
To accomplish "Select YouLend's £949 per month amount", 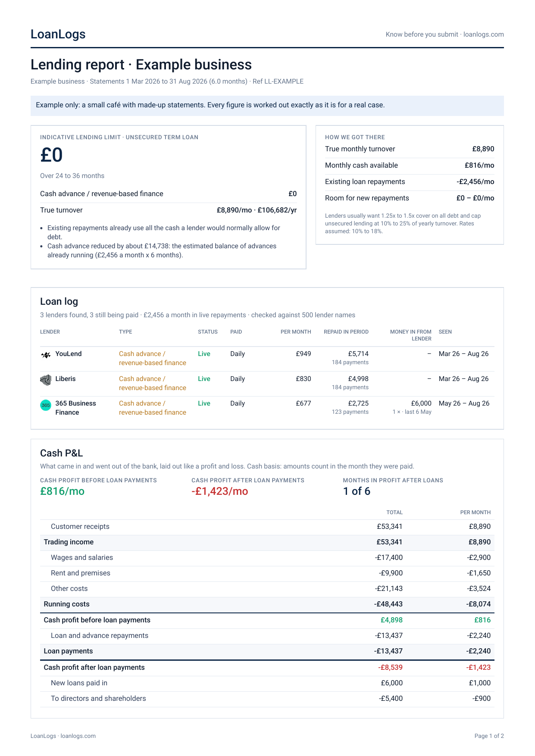I will (x=303, y=354).
